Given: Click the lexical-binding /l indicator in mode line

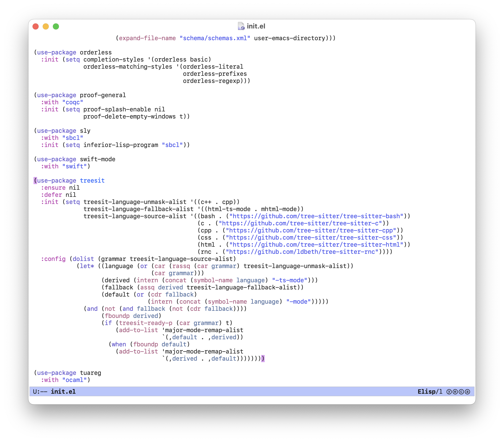Looking at the screenshot, I should click(439, 392).
